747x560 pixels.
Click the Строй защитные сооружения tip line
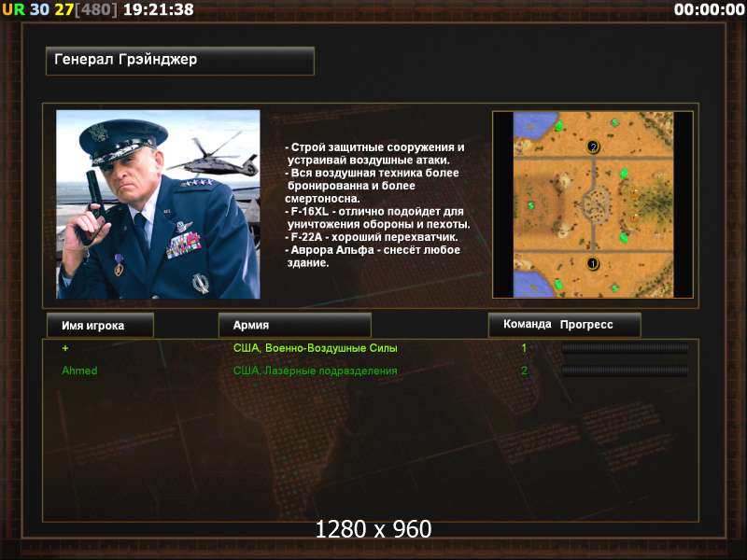tap(374, 153)
